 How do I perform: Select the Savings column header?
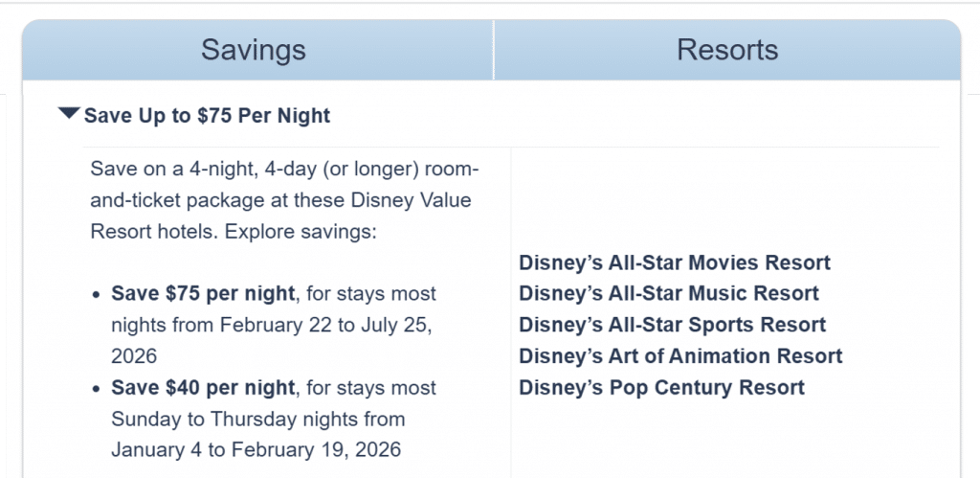click(254, 50)
